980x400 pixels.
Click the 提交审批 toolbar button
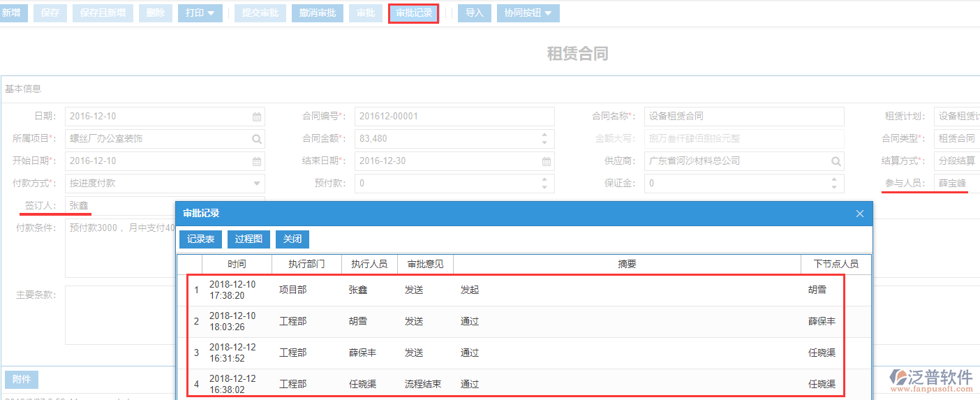coord(260,13)
